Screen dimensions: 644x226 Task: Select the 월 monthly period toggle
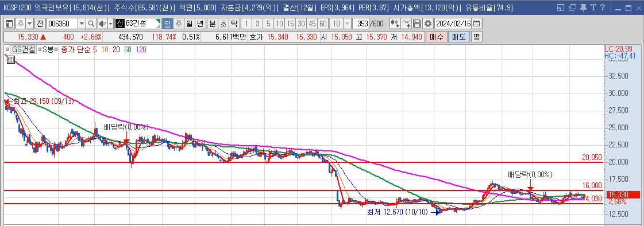[x=189, y=24]
